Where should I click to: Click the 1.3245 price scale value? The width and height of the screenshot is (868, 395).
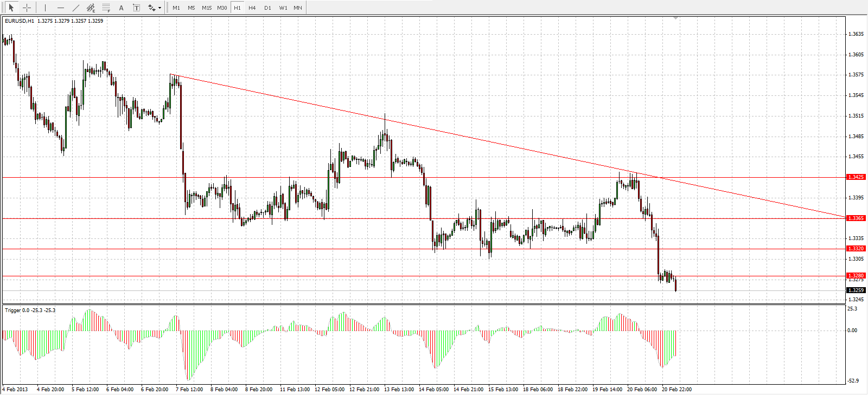pos(856,300)
